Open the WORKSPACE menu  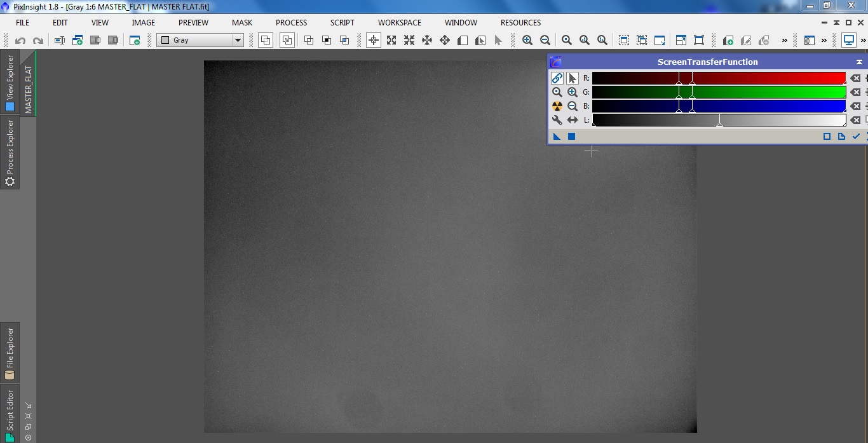pos(400,22)
